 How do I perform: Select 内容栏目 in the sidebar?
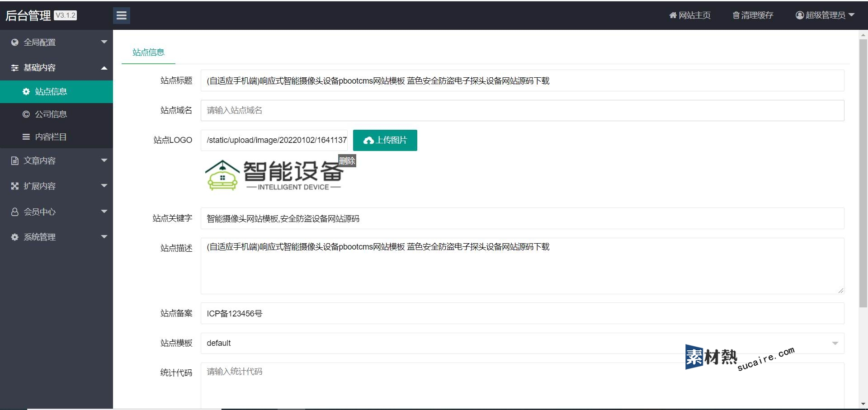57,137
